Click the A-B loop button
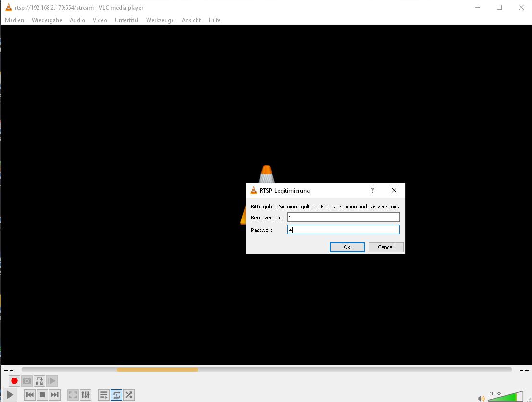The width and height of the screenshot is (532, 402). click(39, 381)
